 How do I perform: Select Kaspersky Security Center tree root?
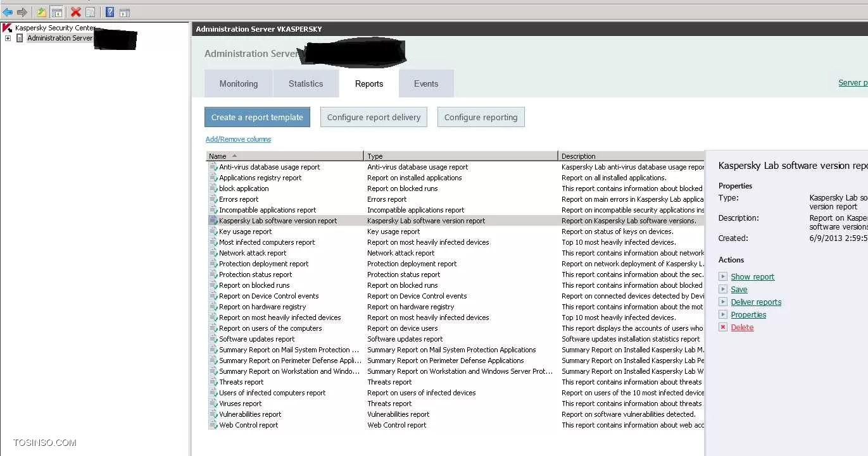click(x=55, y=28)
